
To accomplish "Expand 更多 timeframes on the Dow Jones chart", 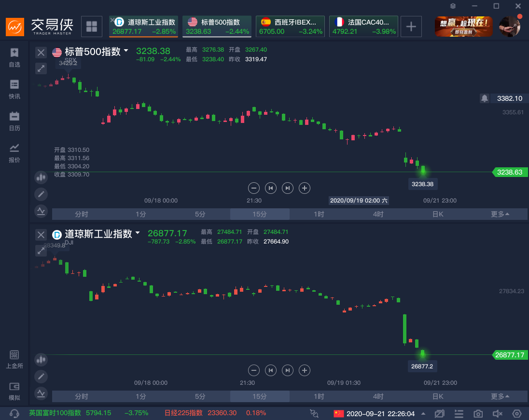I will (500, 396).
